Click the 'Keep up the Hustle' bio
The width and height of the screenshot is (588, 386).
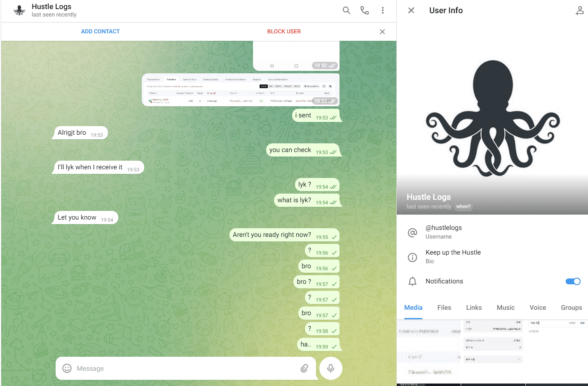point(453,253)
